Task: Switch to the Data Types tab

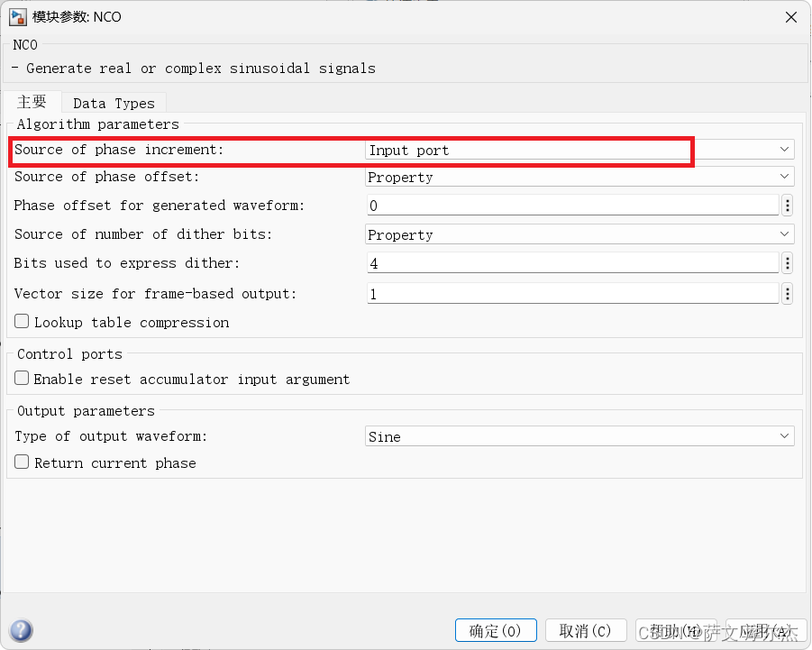Action: click(114, 101)
